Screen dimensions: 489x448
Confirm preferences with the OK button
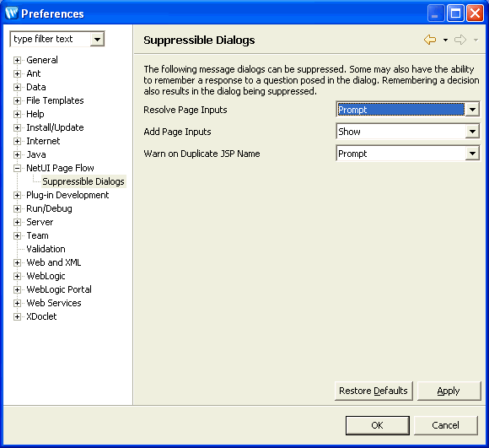tap(378, 425)
